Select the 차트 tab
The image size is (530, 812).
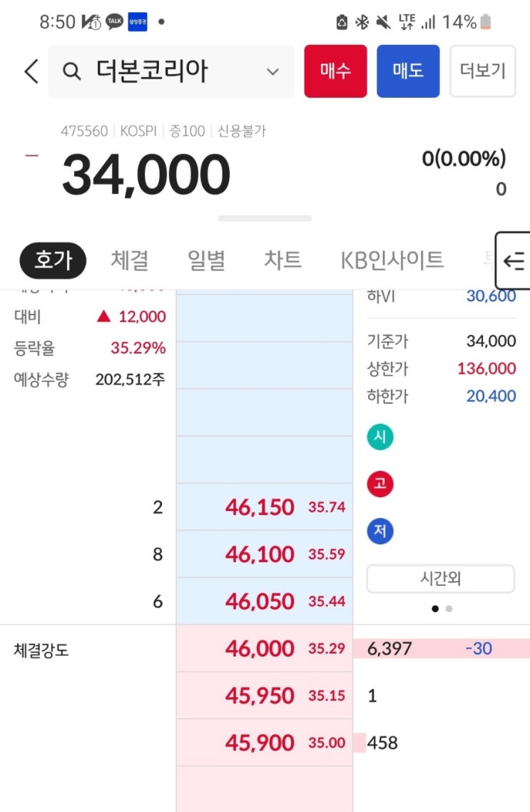[x=282, y=260]
